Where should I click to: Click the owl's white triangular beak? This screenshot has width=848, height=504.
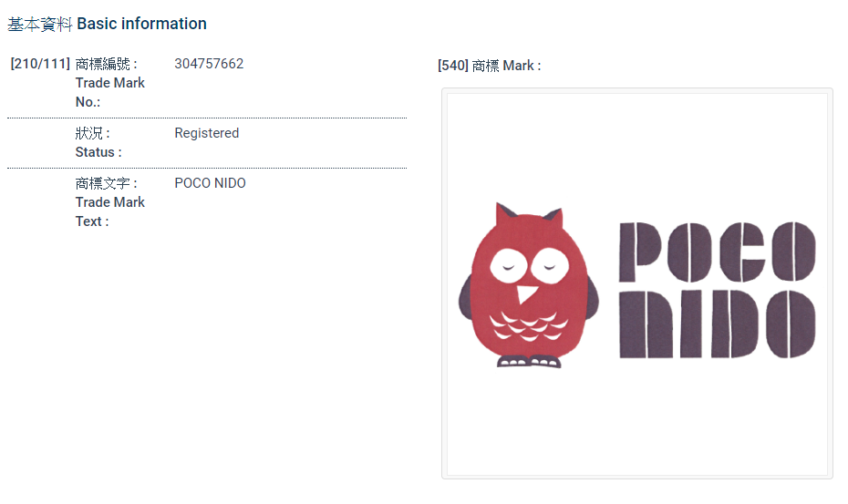[x=526, y=293]
